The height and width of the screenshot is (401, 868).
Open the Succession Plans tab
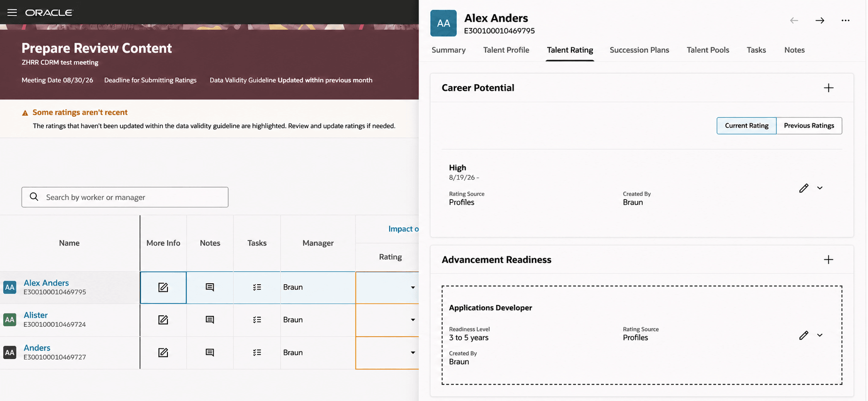click(x=639, y=50)
